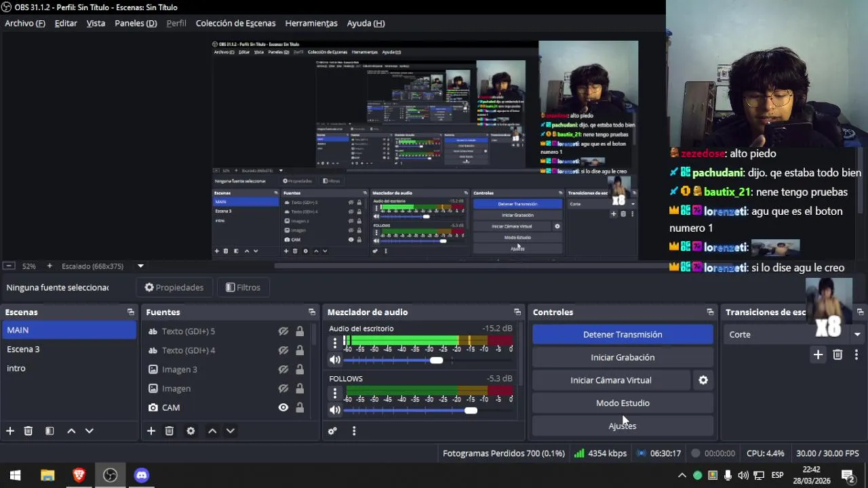
Task: Add a transition with the plus icon
Action: coord(818,354)
